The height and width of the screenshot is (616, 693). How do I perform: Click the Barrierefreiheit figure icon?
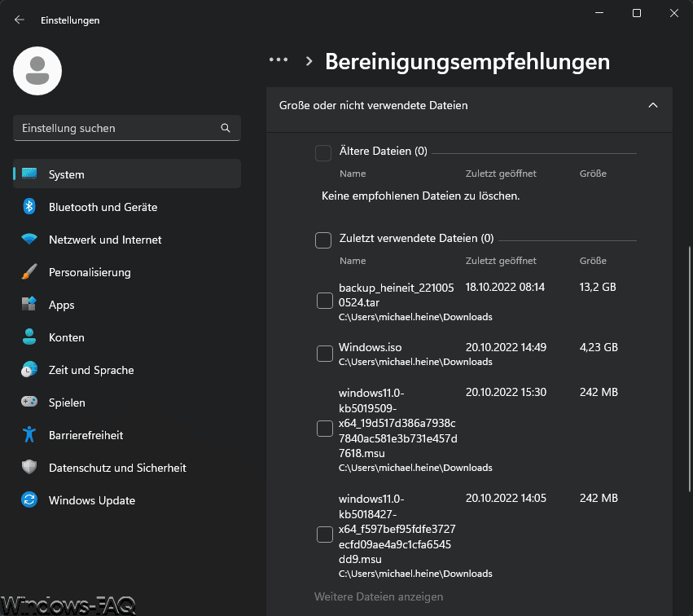29,434
